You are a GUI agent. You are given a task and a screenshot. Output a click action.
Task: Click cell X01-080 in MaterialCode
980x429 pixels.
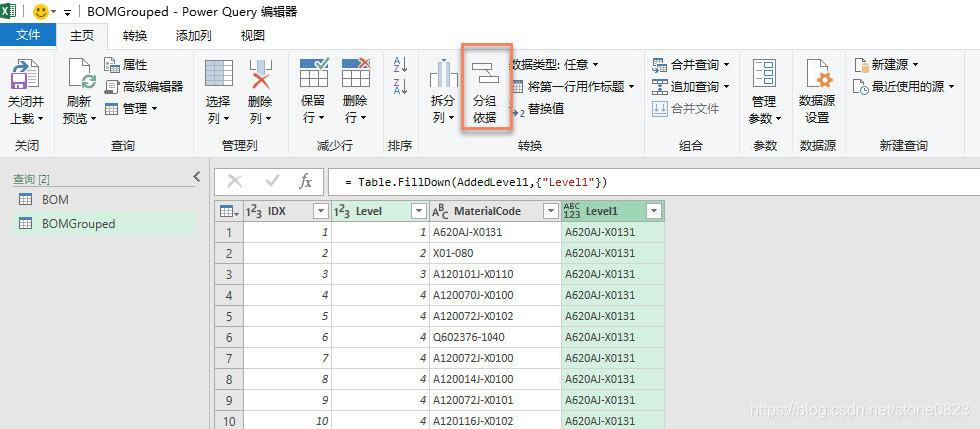click(x=495, y=253)
